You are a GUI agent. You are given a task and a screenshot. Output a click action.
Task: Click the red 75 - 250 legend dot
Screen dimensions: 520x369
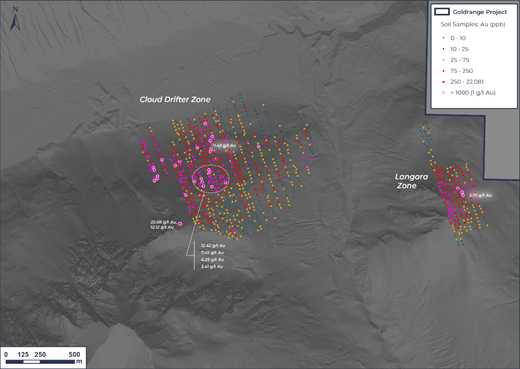click(444, 71)
